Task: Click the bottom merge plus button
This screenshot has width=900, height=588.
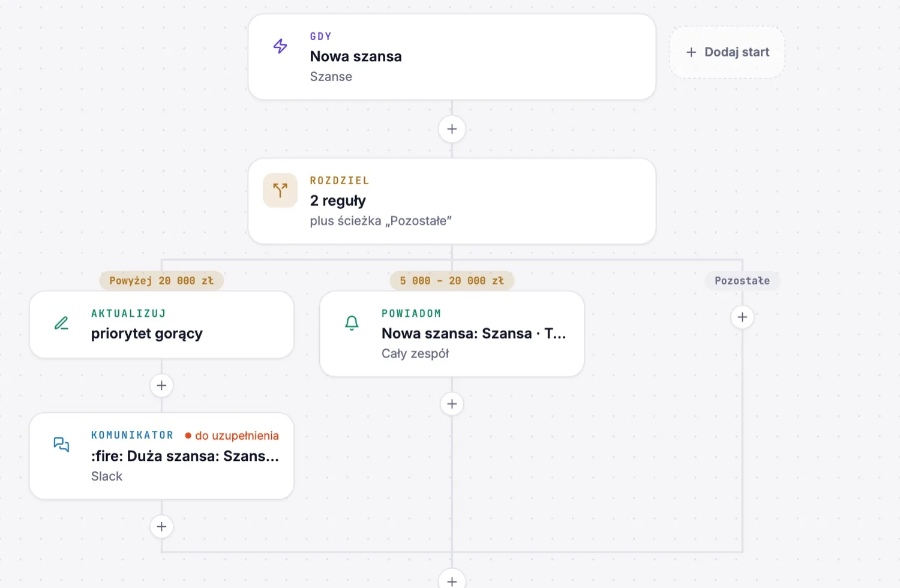Action: [x=452, y=580]
